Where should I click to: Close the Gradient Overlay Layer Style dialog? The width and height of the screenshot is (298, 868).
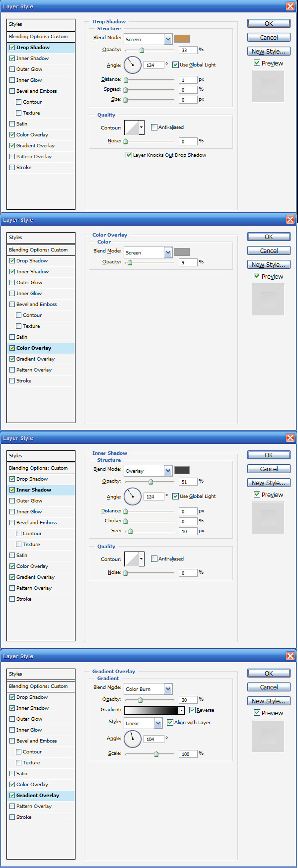[x=291, y=656]
